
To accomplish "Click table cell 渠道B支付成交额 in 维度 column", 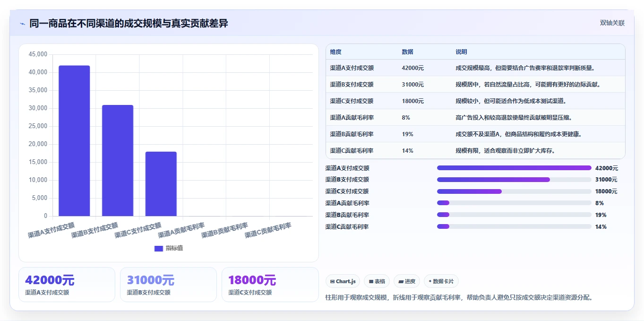I will 352,85.
